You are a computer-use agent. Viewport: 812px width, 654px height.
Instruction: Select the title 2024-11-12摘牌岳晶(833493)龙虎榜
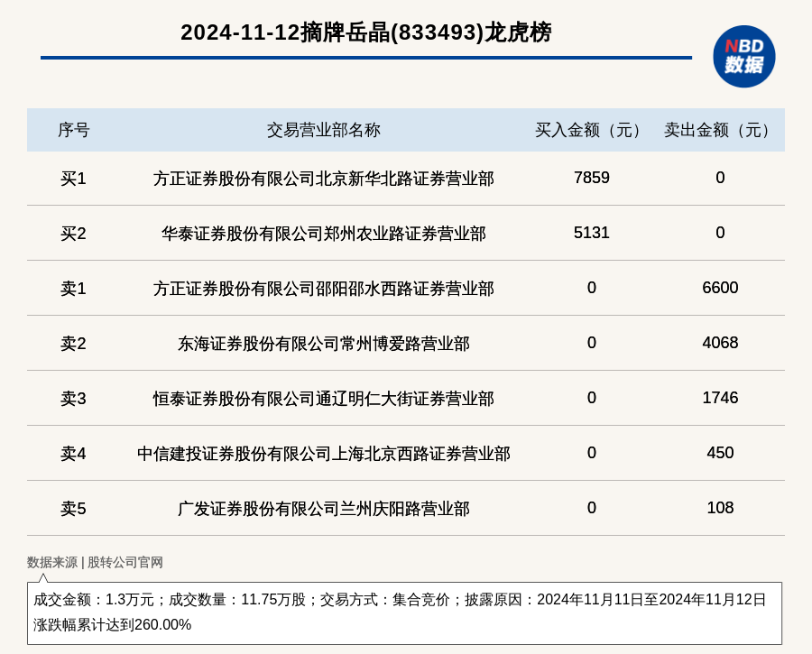(366, 32)
